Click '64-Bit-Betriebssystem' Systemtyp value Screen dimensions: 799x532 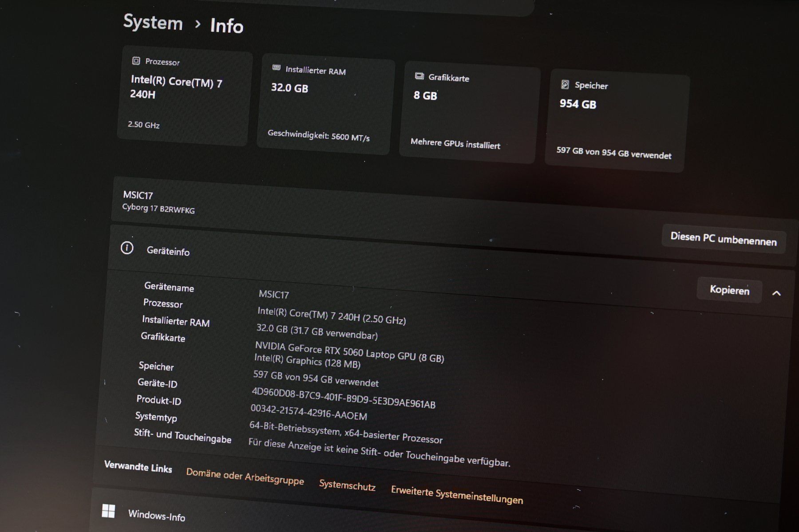tap(346, 432)
